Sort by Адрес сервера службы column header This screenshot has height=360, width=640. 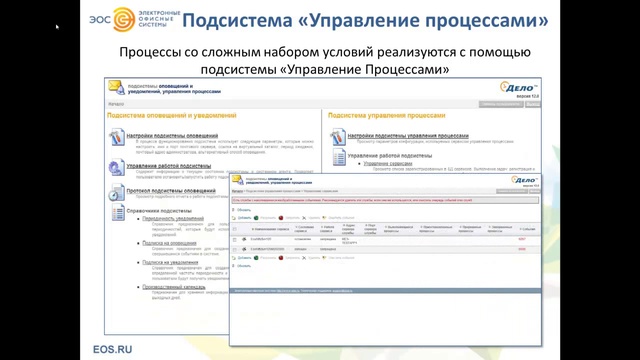pos(349,229)
